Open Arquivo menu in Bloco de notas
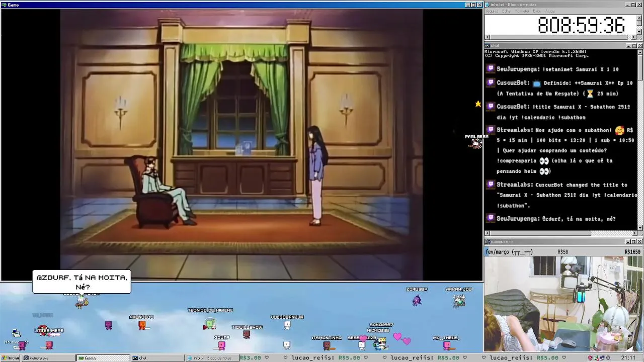This screenshot has width=644, height=362. pos(492,11)
